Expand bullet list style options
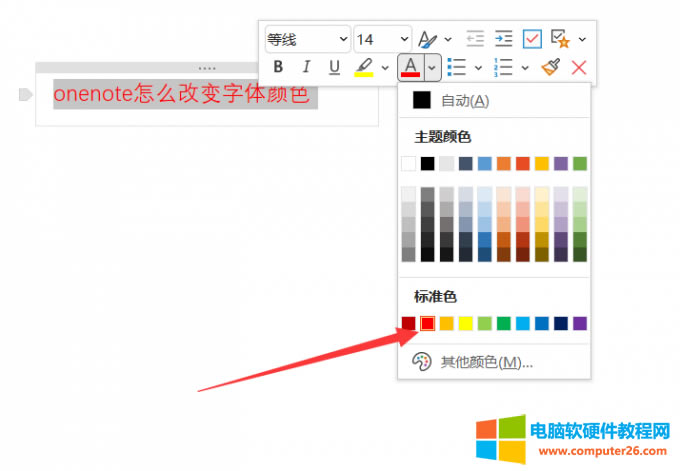Screen dimensions: 680x471 tap(478, 68)
